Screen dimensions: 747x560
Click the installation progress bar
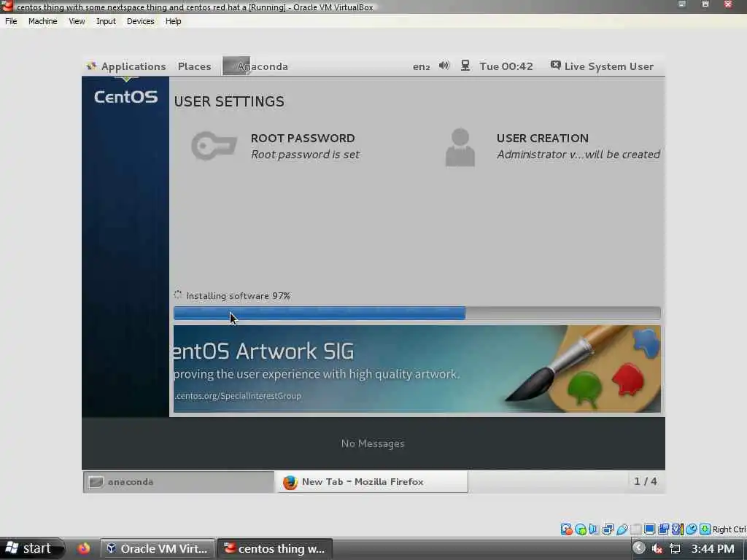417,314
